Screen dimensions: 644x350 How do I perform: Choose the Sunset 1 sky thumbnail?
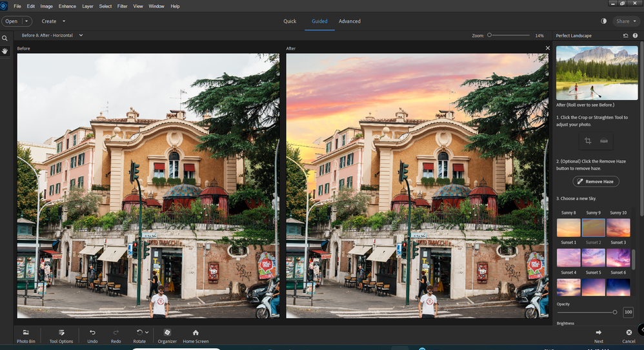569,227
